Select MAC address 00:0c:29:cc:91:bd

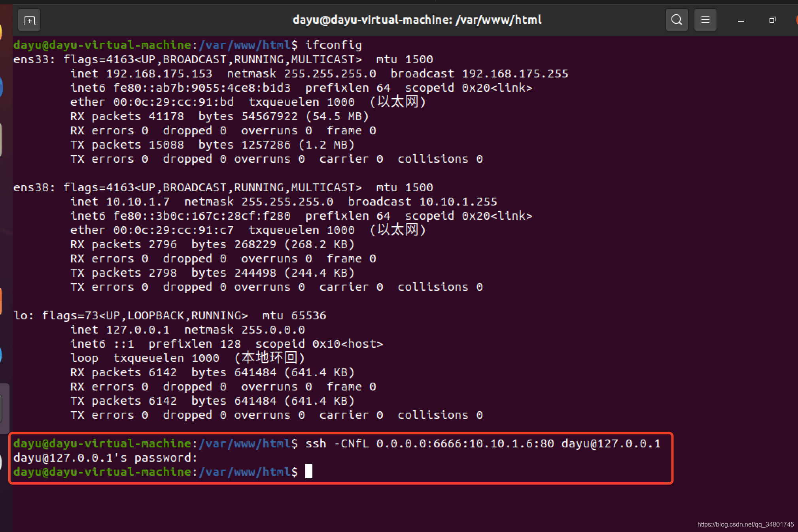(173, 102)
